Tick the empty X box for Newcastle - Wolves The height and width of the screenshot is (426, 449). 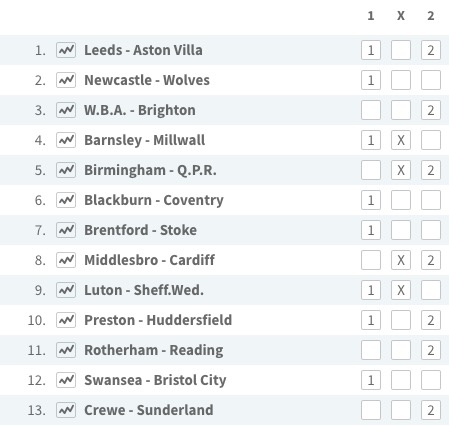(x=401, y=80)
